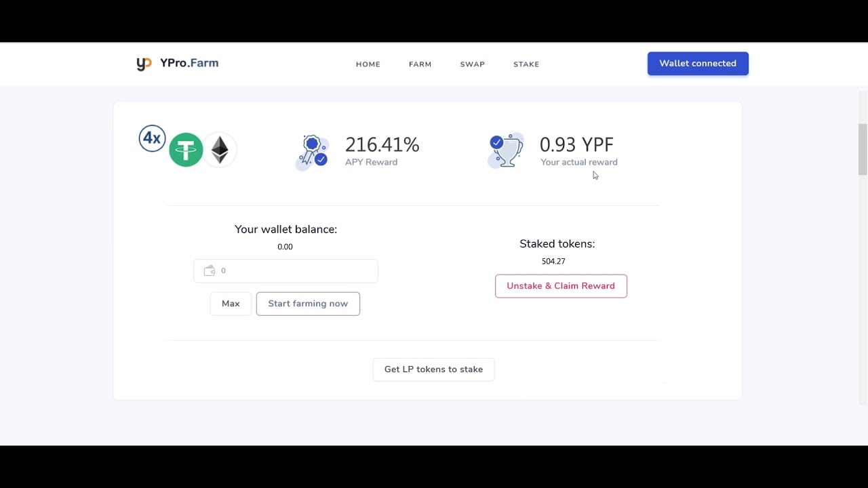Click Unstake & Claim Reward button
The image size is (868, 488).
pyautogui.click(x=561, y=286)
